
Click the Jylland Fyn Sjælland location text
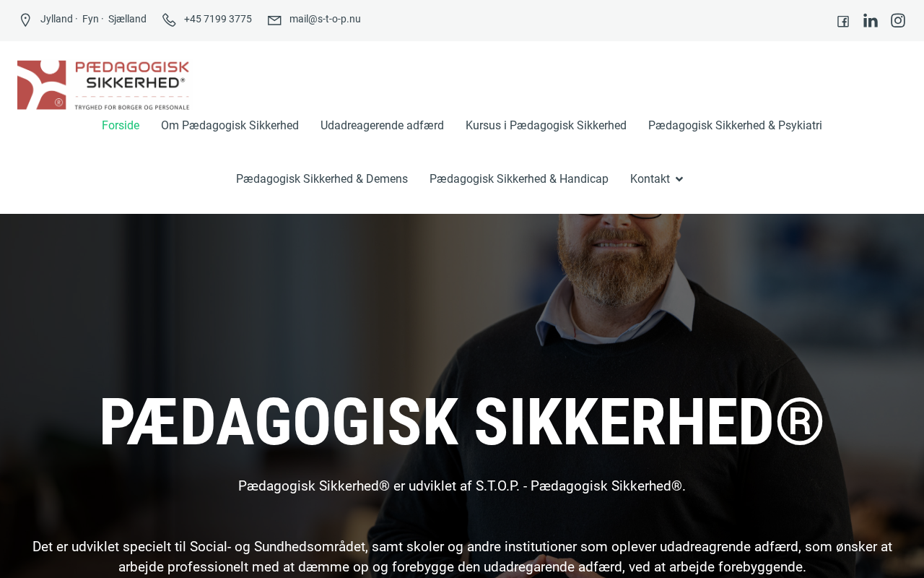tap(93, 20)
